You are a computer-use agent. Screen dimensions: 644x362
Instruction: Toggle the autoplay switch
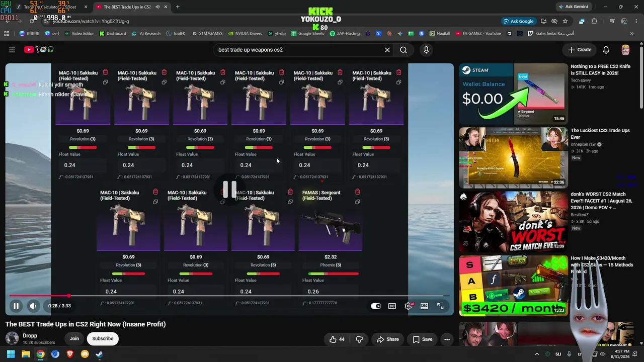pos(376,306)
